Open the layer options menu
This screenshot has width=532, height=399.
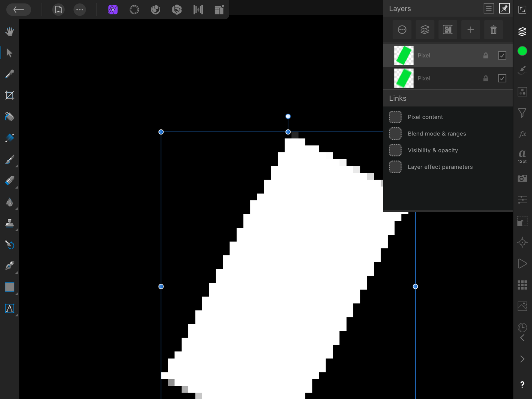click(402, 30)
